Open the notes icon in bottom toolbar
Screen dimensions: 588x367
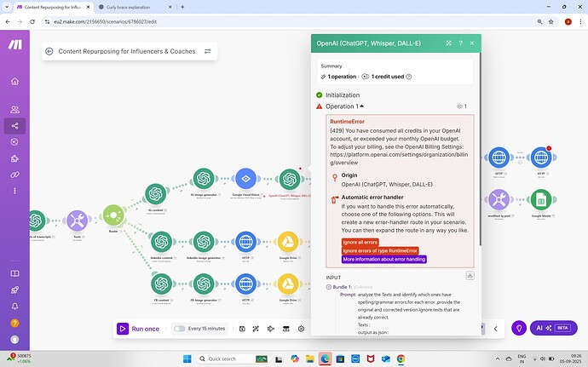pos(285,329)
